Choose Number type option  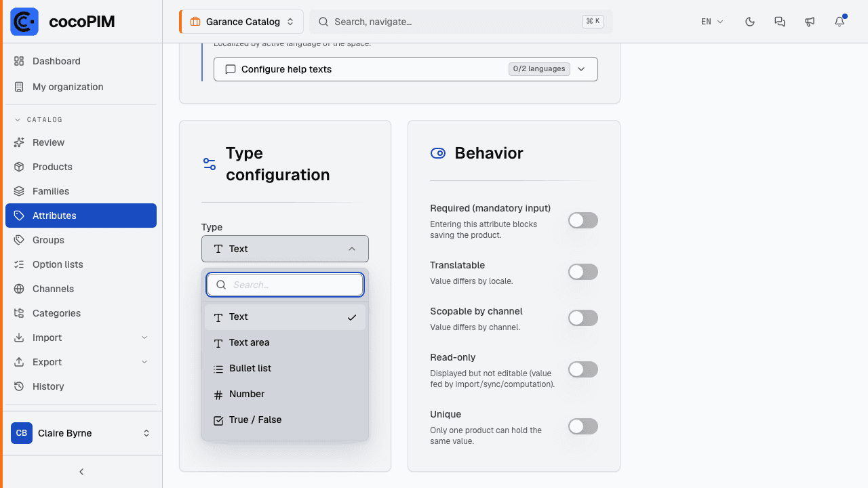[x=285, y=394]
